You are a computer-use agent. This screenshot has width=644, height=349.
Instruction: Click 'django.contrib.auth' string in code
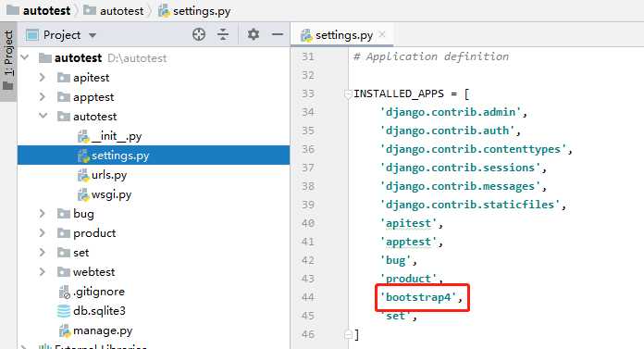coord(447,131)
